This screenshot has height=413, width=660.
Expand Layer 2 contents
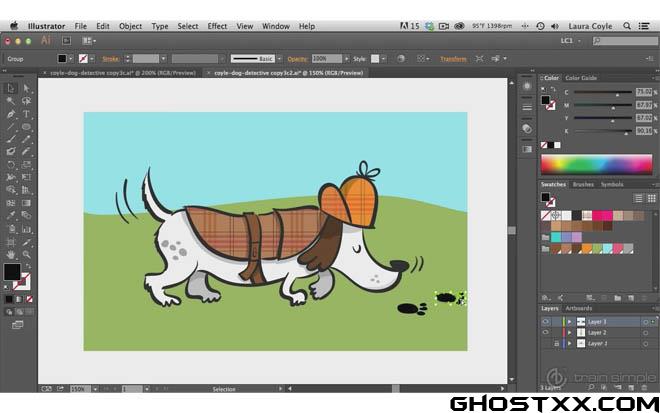tap(570, 333)
